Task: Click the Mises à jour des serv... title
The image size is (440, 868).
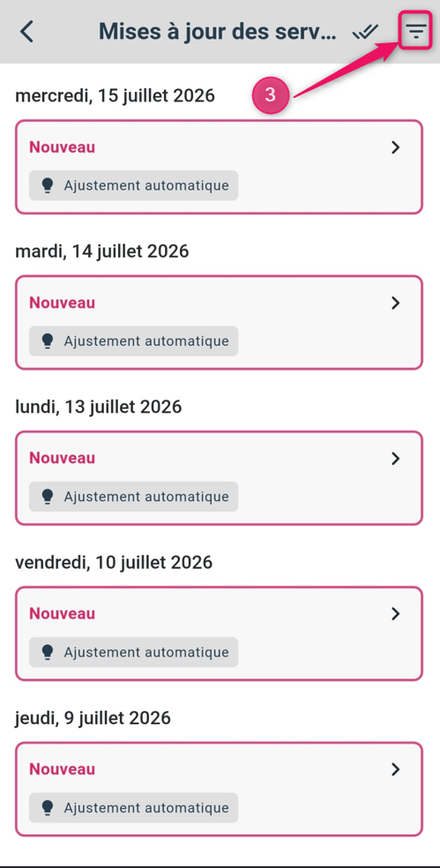Action: click(218, 32)
